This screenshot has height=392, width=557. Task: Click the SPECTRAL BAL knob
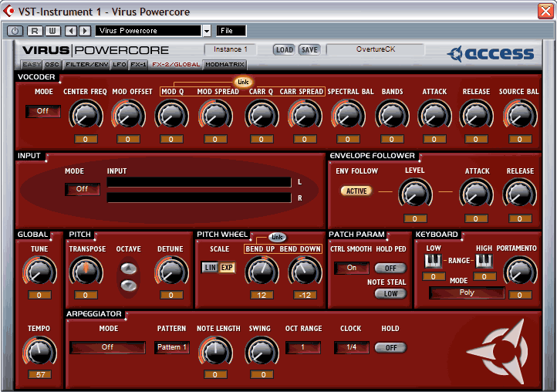coord(348,116)
